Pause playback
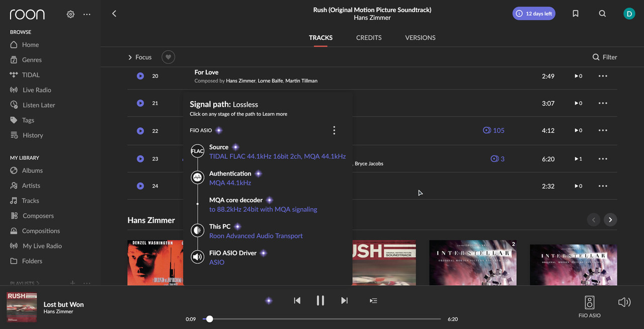 320,301
